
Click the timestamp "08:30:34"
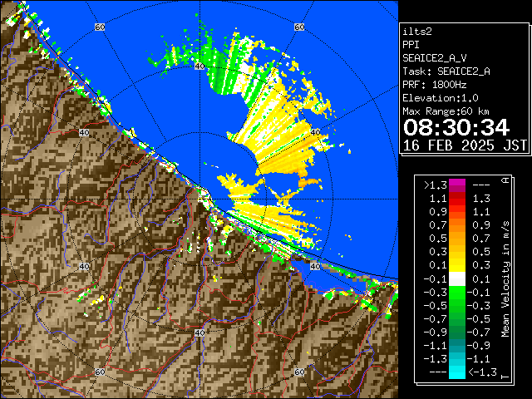456,127
